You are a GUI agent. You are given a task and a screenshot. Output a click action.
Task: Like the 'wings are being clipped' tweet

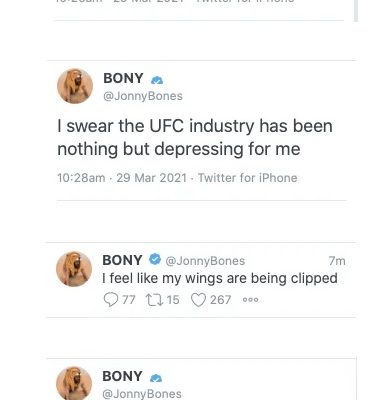198,300
